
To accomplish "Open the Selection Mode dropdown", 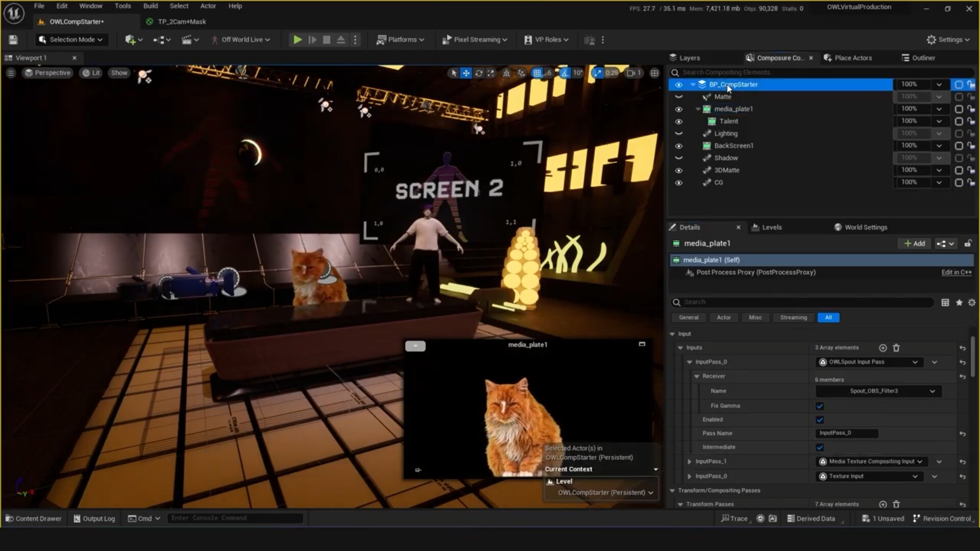I will (70, 40).
